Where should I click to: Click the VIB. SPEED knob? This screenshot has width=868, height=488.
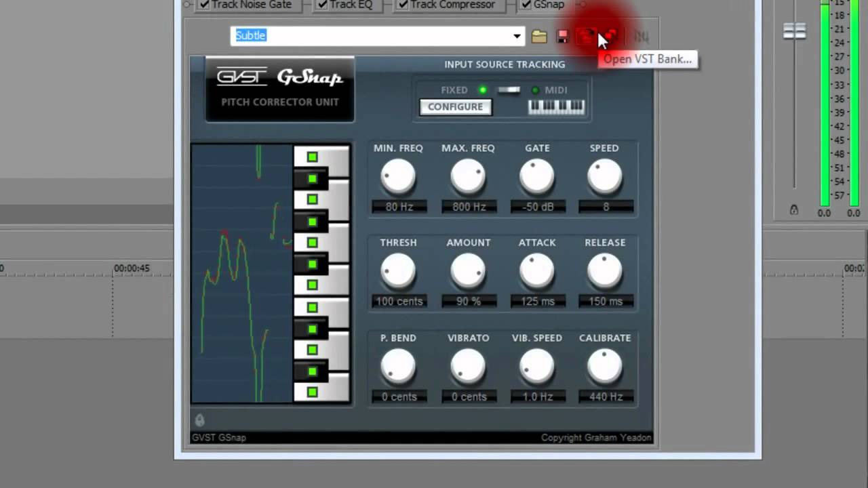(537, 367)
